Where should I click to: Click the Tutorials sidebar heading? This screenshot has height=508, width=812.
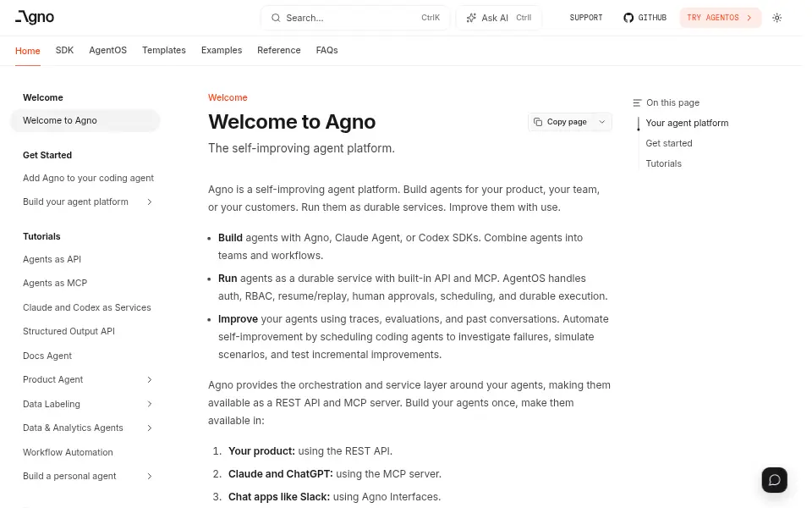(41, 236)
